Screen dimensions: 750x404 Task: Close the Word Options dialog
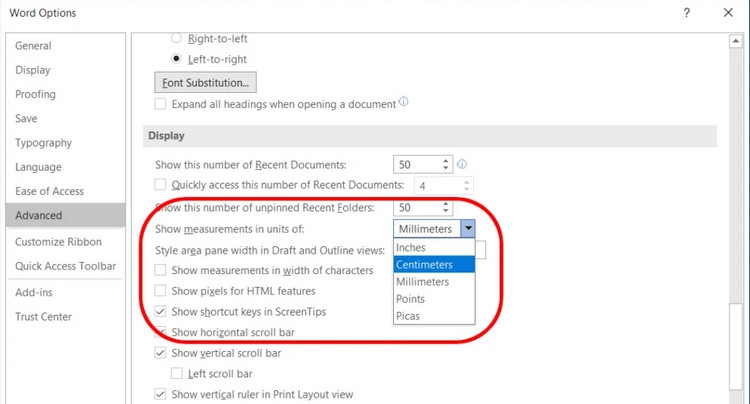click(728, 13)
